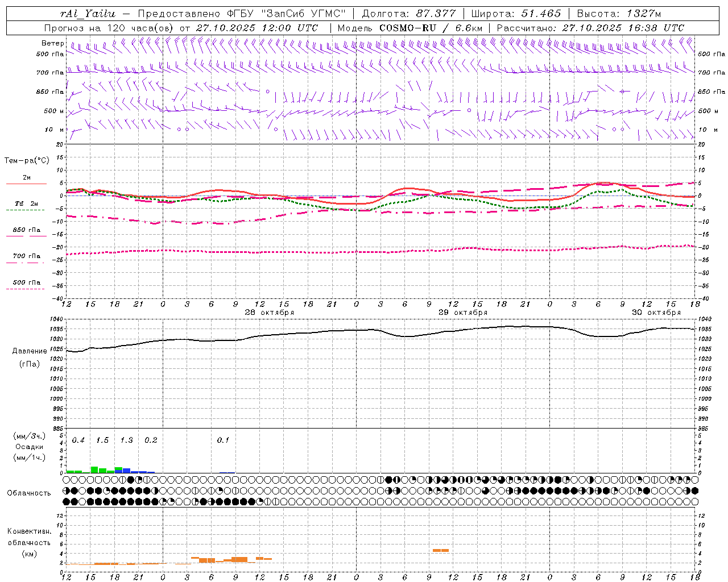Click the "30 октября" date label
This screenshot has height=582, width=728.
[656, 313]
